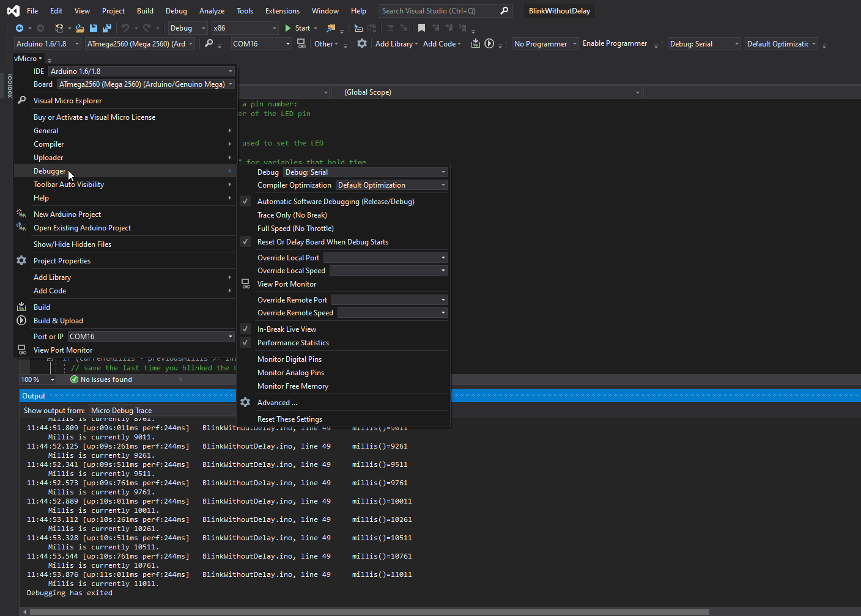Open the Uploader submenu
Viewport: 861px width, 616px height.
[125, 158]
